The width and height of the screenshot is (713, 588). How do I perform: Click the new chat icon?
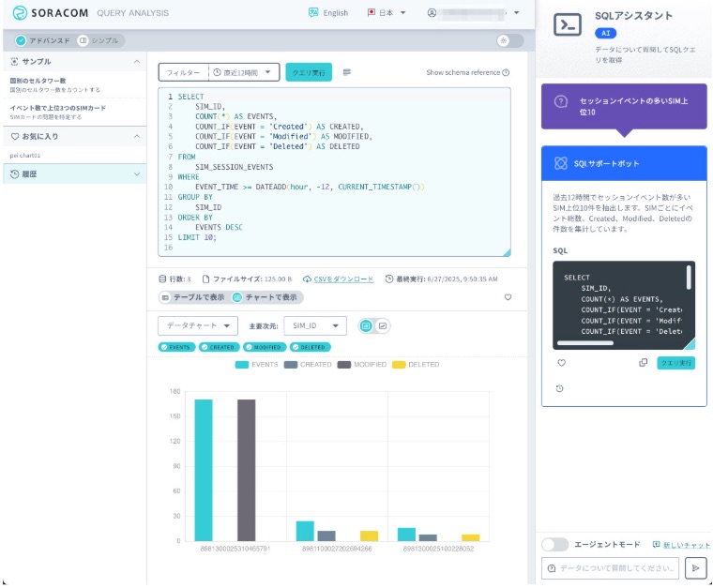[x=656, y=544]
